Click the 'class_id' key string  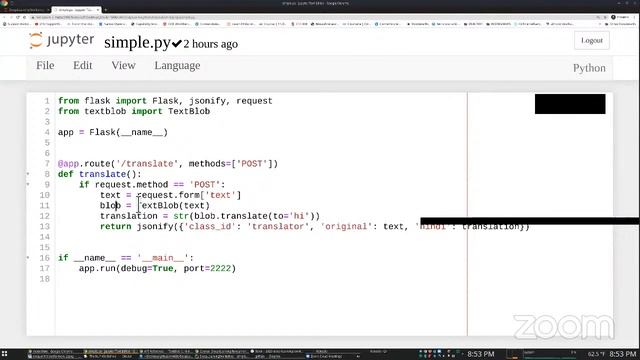(210, 227)
